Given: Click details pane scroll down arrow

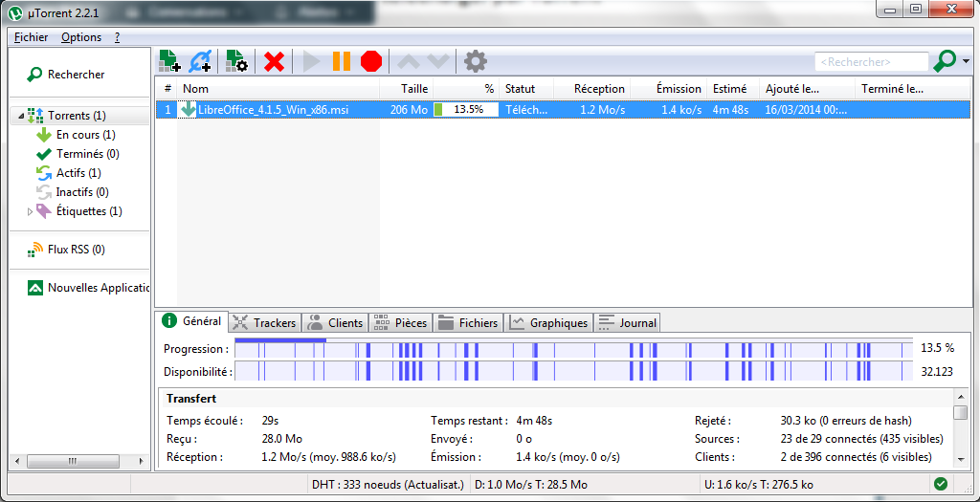Looking at the screenshot, I should pyautogui.click(x=961, y=460).
